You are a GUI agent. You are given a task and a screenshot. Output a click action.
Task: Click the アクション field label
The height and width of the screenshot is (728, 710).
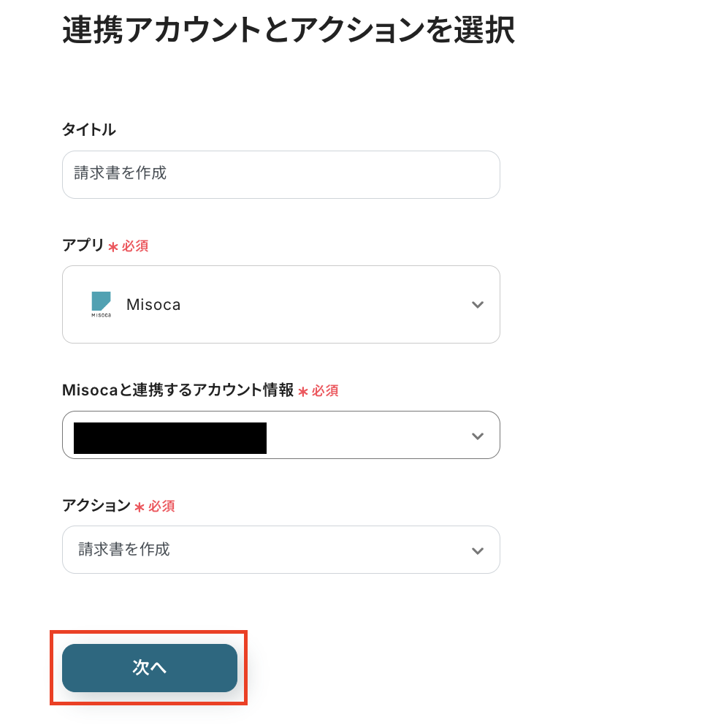coord(96,506)
